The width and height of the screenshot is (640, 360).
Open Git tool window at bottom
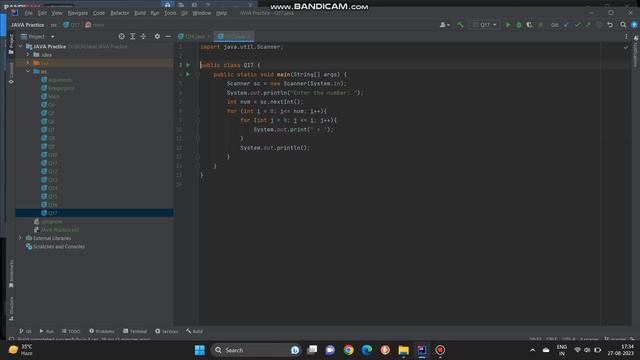coord(25,331)
